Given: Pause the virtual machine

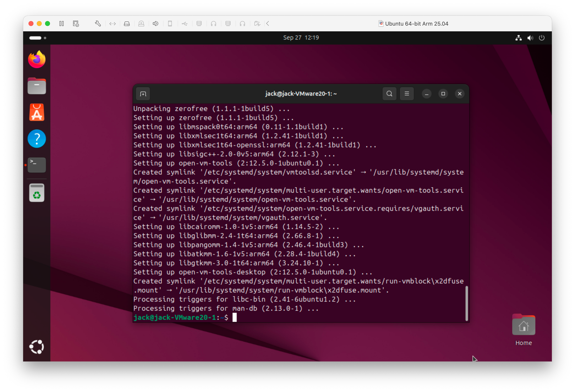Looking at the screenshot, I should (x=62, y=24).
